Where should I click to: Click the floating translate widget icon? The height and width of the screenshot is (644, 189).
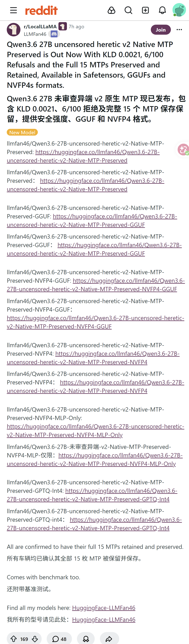(x=183, y=149)
